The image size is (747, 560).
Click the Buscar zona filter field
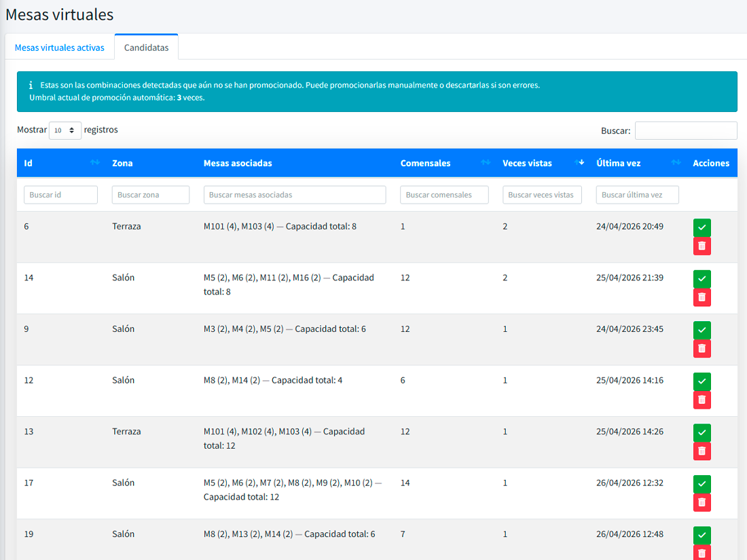tap(151, 195)
